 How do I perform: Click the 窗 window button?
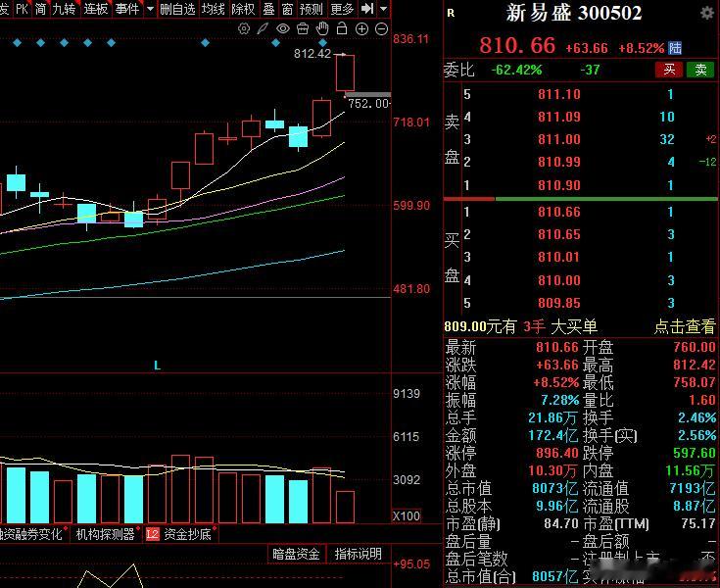tap(287, 8)
